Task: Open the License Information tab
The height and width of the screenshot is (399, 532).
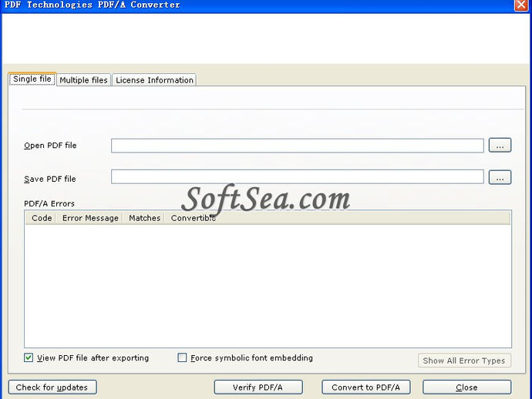Action: click(154, 80)
